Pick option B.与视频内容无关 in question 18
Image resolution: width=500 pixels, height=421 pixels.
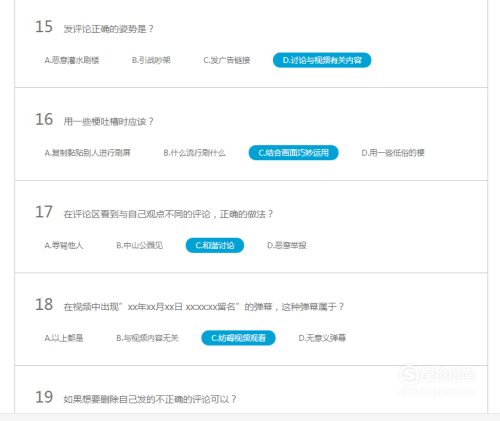tap(147, 338)
